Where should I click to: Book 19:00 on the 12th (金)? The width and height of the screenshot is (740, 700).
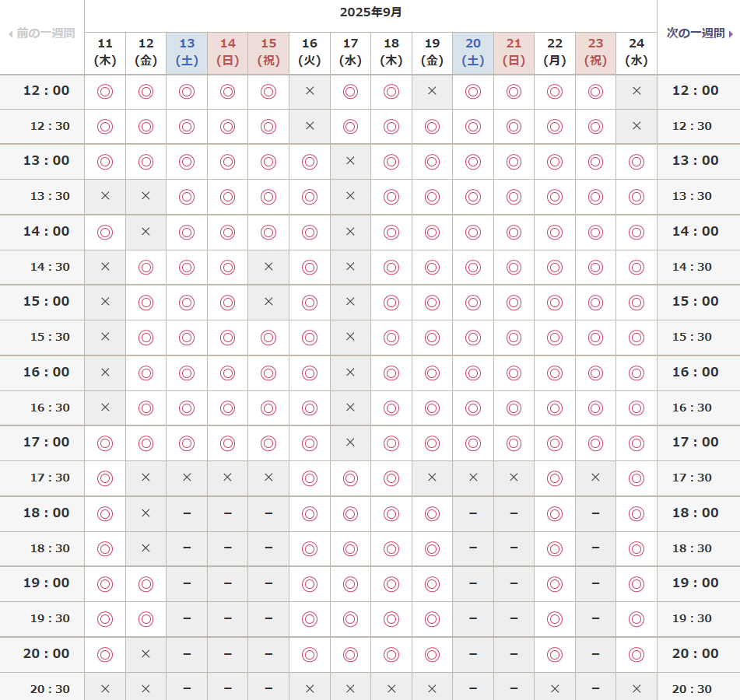coord(146,583)
